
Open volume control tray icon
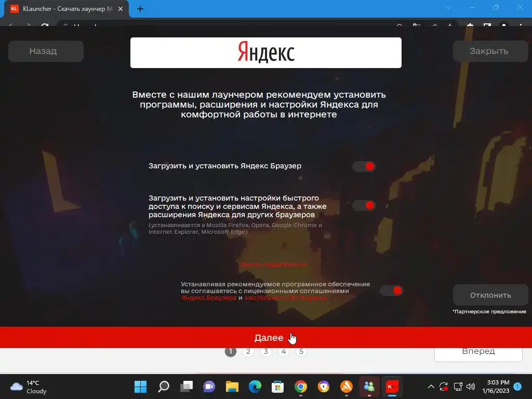coord(471,387)
